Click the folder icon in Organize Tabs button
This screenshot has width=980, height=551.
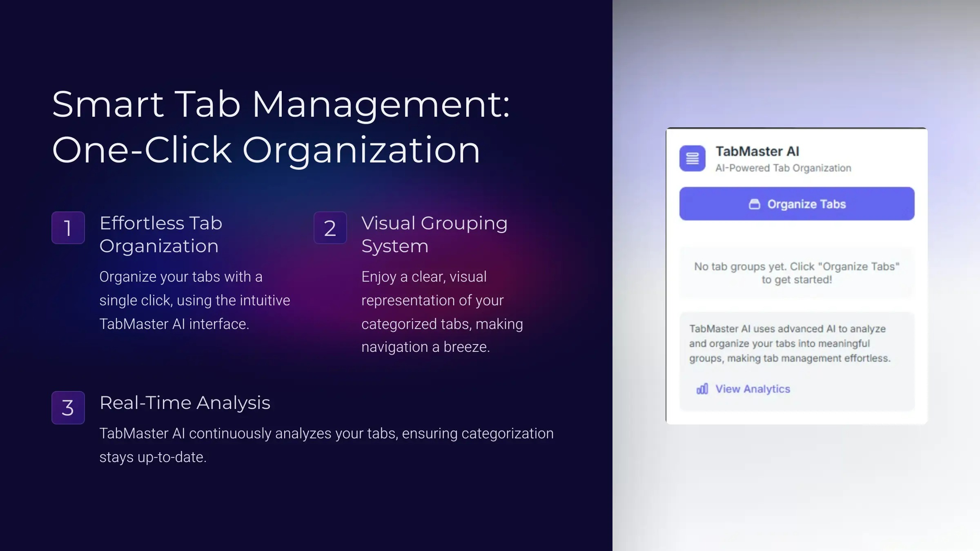pyautogui.click(x=754, y=204)
